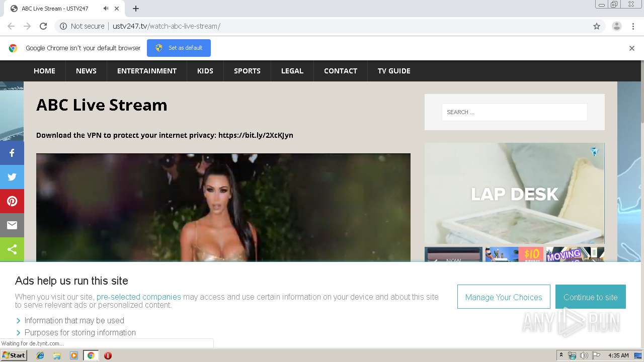Click the Manage Your Choices button
The width and height of the screenshot is (644, 362).
pyautogui.click(x=504, y=297)
